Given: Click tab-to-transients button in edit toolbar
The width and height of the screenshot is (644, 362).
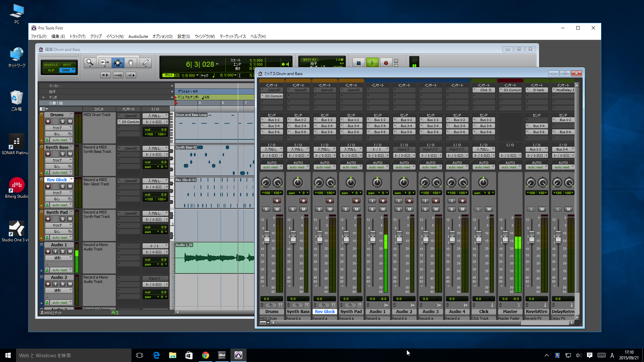Looking at the screenshot, I should [x=105, y=75].
